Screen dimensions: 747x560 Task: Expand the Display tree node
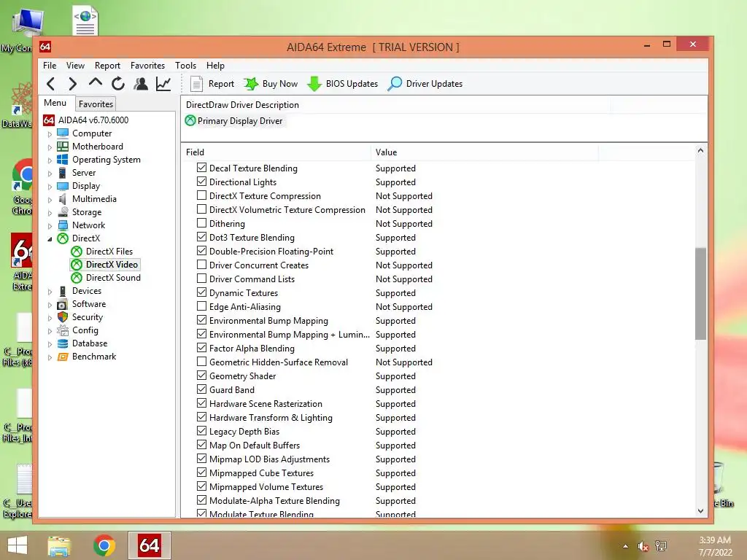pos(50,187)
